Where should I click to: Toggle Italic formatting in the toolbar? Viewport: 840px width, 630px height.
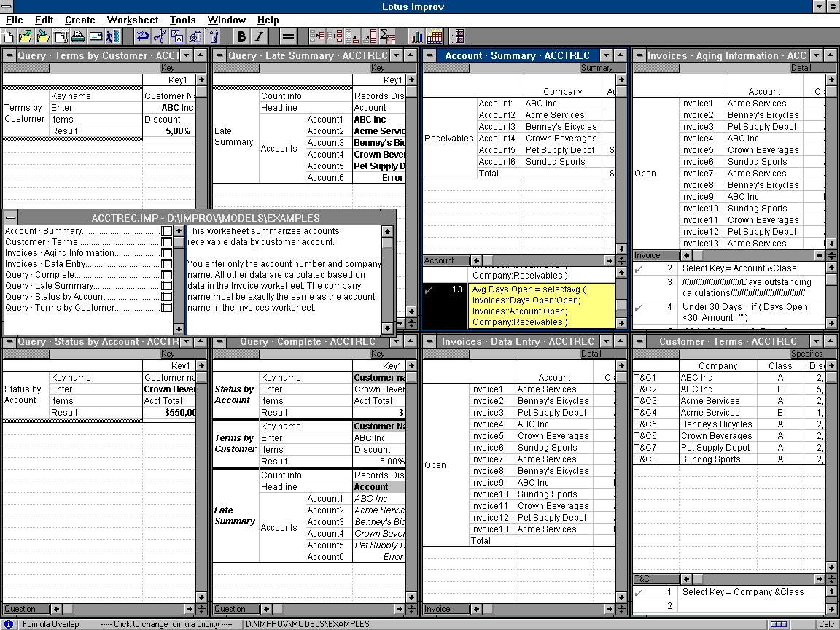click(x=259, y=36)
